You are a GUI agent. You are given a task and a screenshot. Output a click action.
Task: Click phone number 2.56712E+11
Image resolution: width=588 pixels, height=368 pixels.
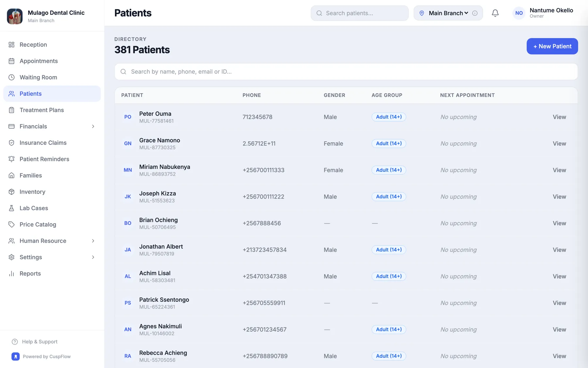(259, 144)
